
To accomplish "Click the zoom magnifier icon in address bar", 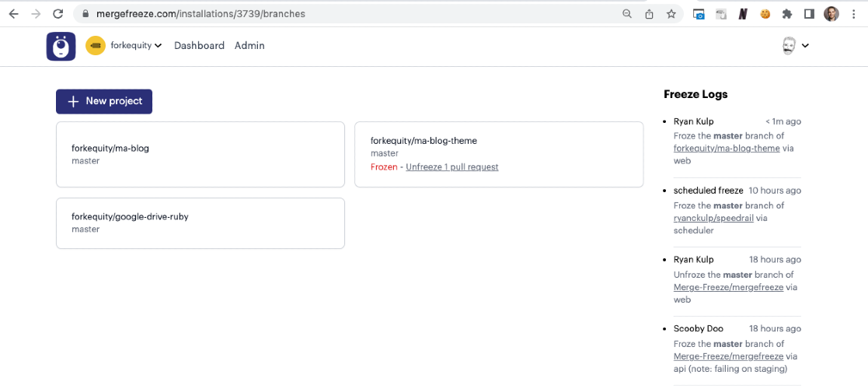I will 627,15.
